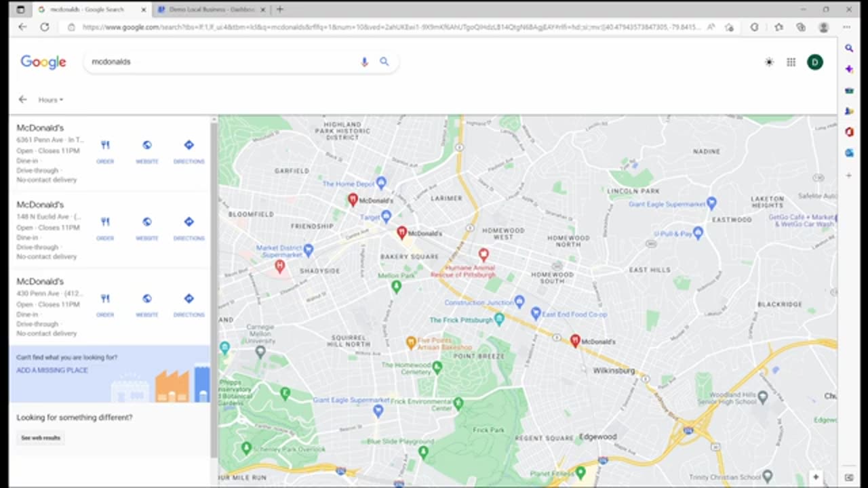The image size is (868, 488).
Task: Click the Order icon for 430 Penn Ave McDonald's
Action: click(x=105, y=298)
